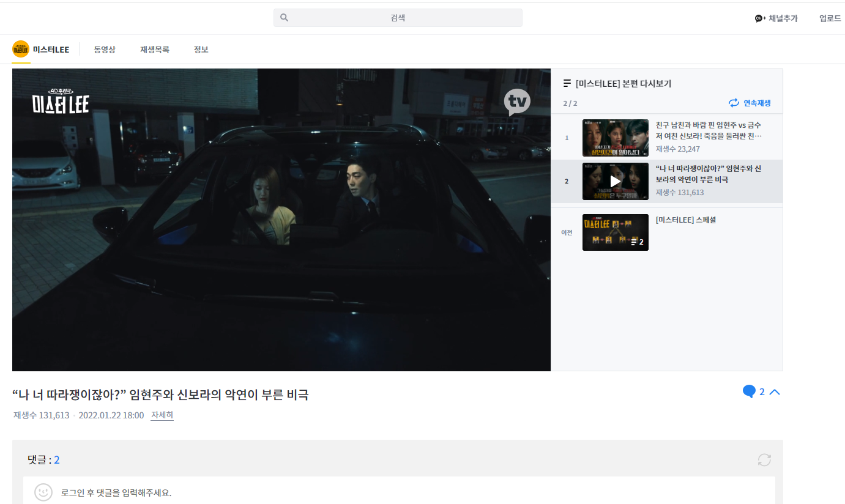Click the 재생수 131,613 below title
The width and height of the screenshot is (845, 504).
tap(42, 415)
